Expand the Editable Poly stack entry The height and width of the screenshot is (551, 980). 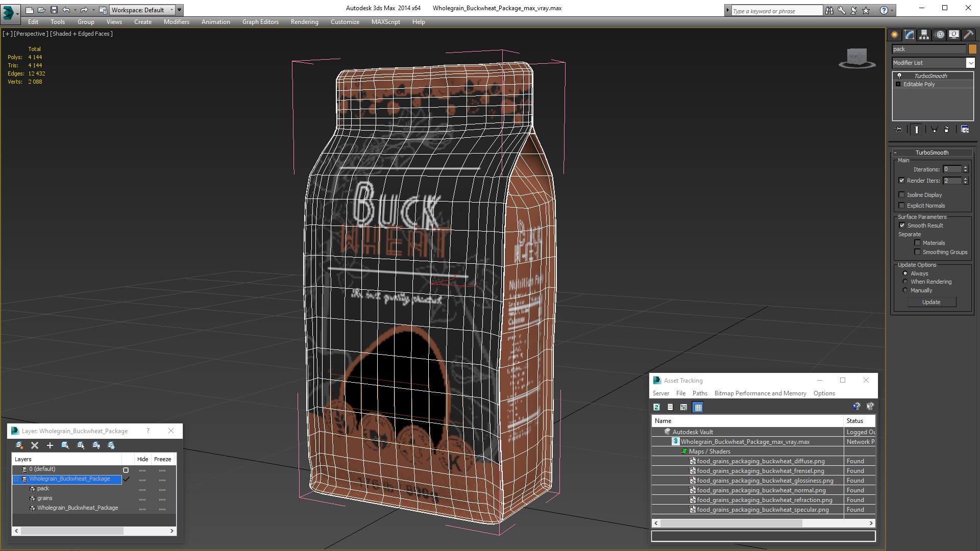coord(898,84)
